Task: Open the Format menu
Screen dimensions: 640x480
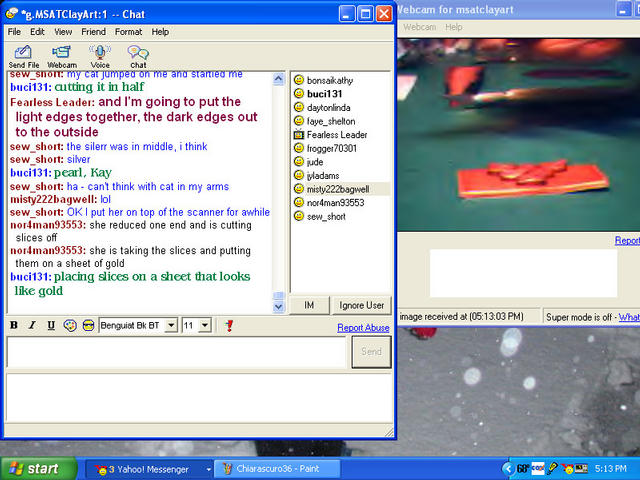Action: click(129, 32)
